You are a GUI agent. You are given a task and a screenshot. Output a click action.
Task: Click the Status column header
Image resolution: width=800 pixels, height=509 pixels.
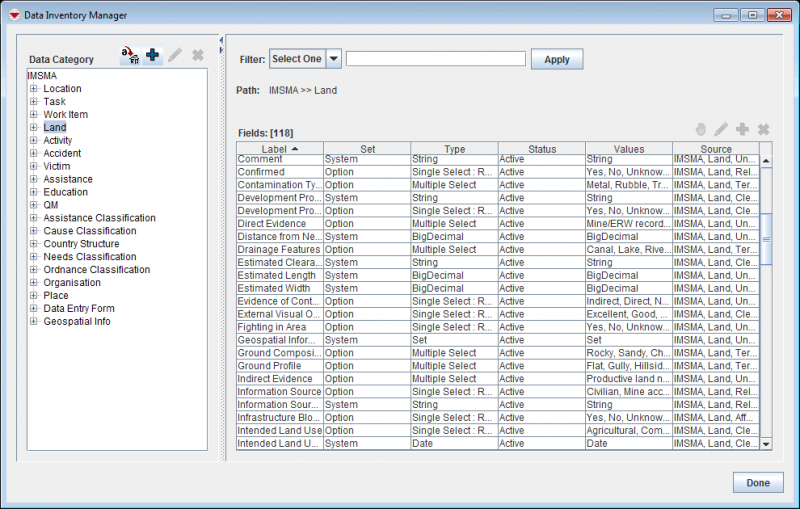click(541, 149)
